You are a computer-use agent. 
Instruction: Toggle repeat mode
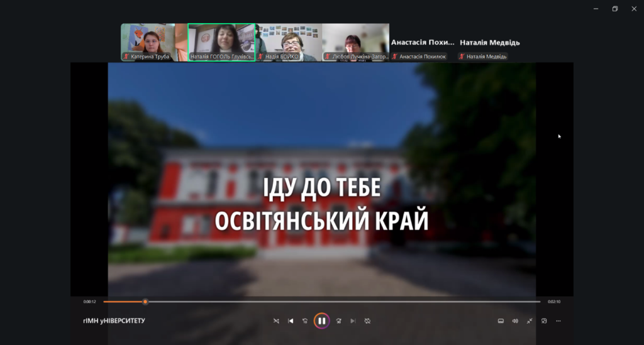(x=367, y=320)
